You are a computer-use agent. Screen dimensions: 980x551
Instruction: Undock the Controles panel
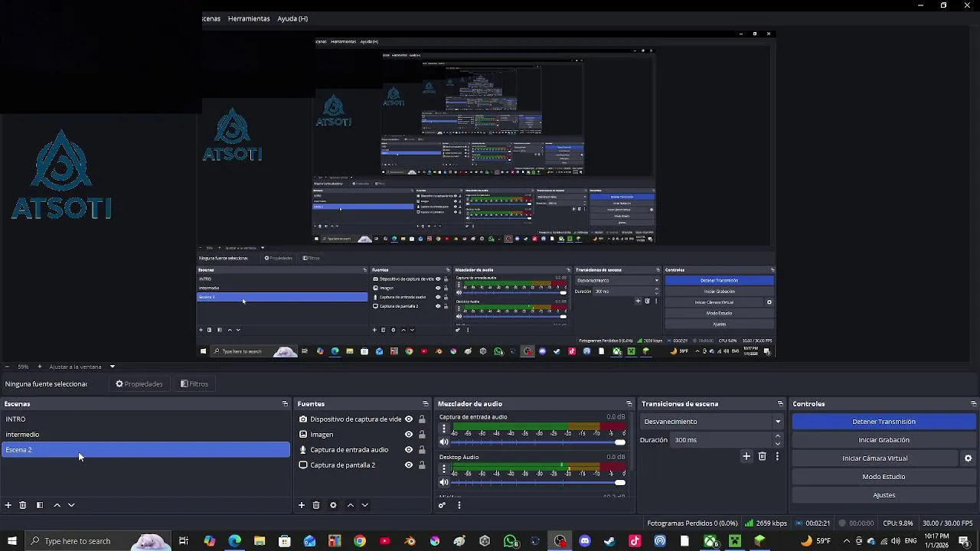973,404
